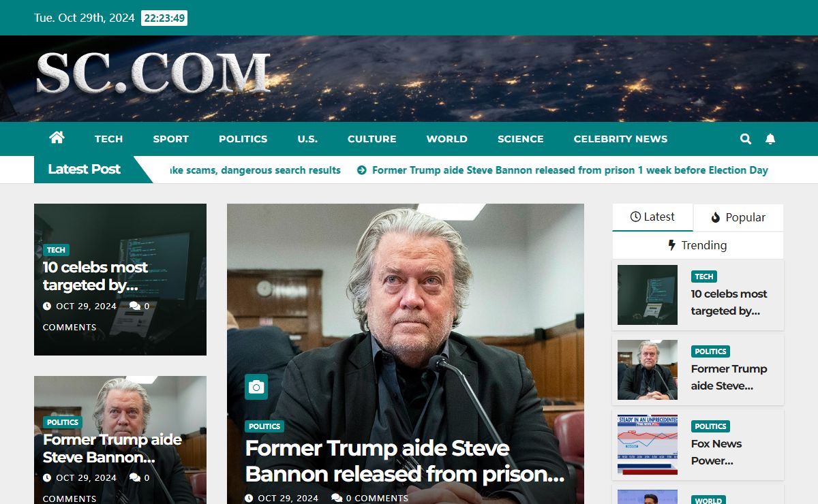Click the notification bell icon
This screenshot has height=504, width=818.
point(770,139)
